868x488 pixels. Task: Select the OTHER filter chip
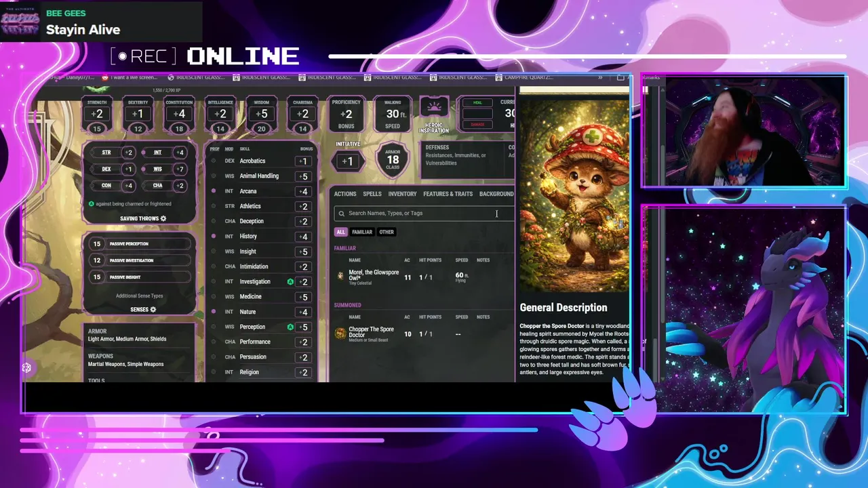(387, 232)
